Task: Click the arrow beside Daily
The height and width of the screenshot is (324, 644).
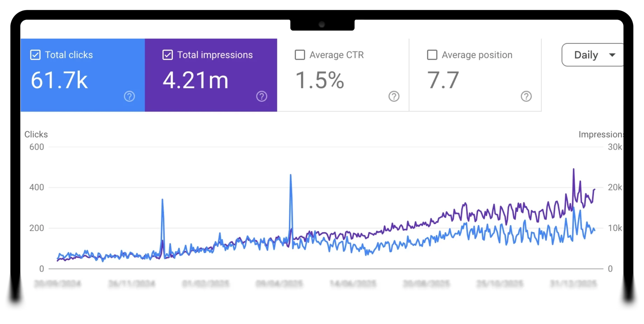Action: tap(612, 55)
